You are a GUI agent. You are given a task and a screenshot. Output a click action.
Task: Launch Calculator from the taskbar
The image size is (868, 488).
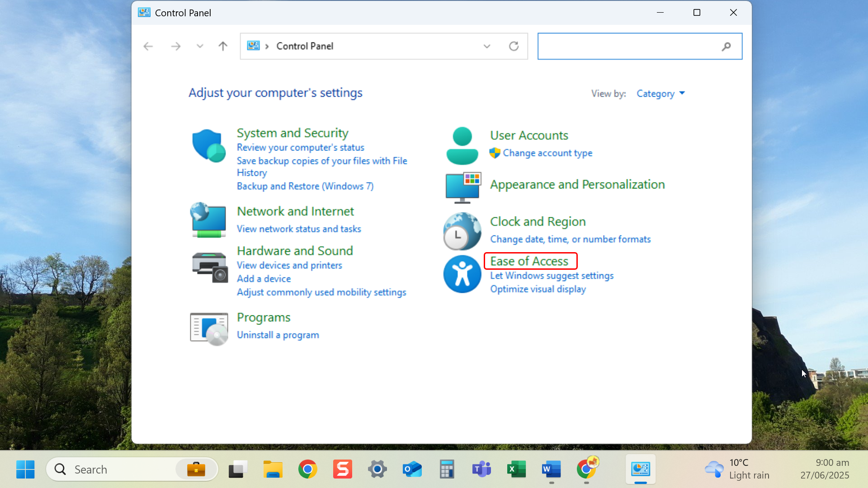point(447,469)
